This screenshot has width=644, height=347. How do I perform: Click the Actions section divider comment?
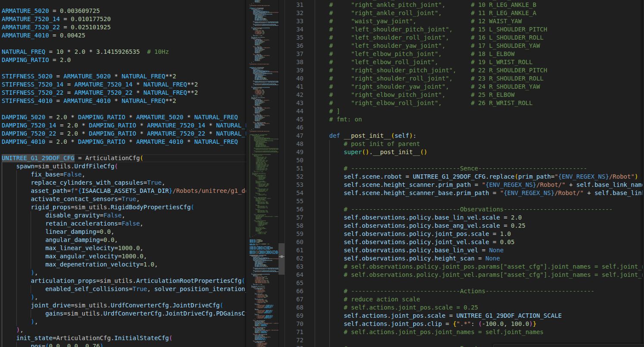[469, 291]
